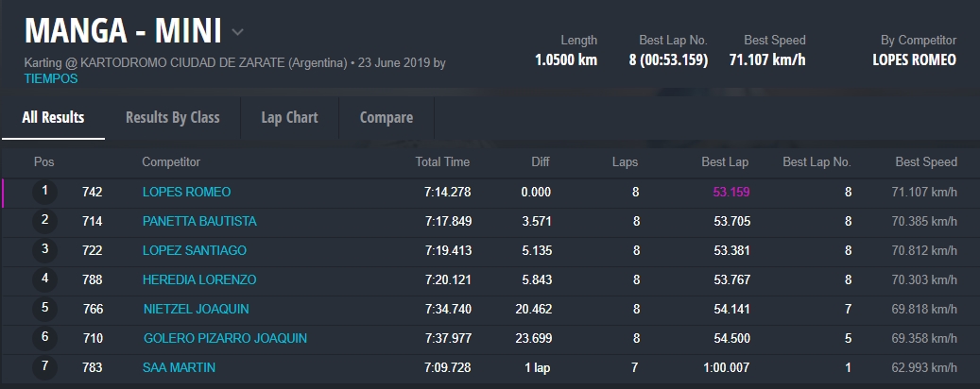Click position 3 circle badge
980x389 pixels.
point(44,250)
